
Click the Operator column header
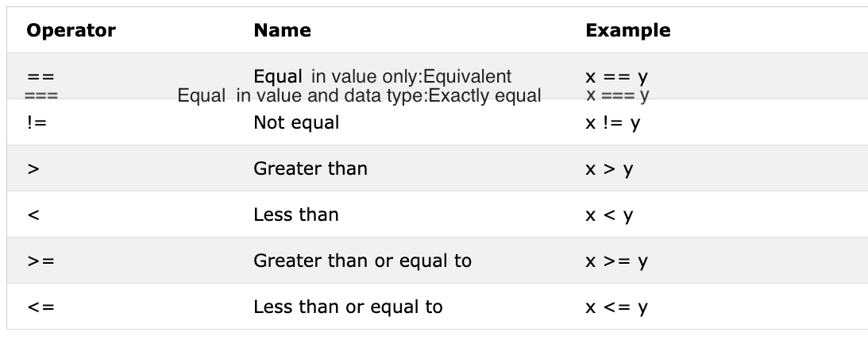pyautogui.click(x=71, y=31)
